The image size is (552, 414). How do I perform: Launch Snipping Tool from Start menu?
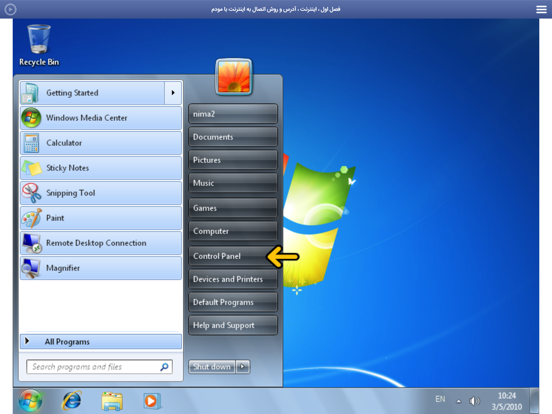click(101, 193)
